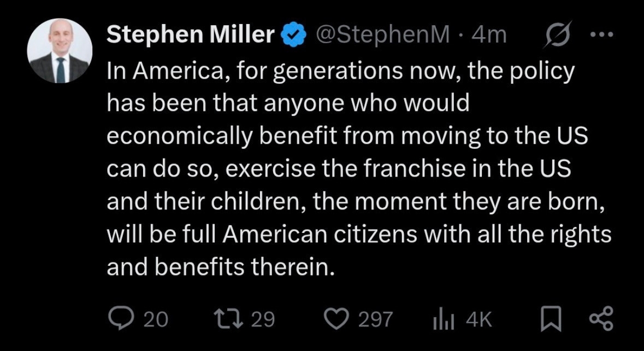
Task: Click the blue verified checkmark badge
Action: click(292, 35)
